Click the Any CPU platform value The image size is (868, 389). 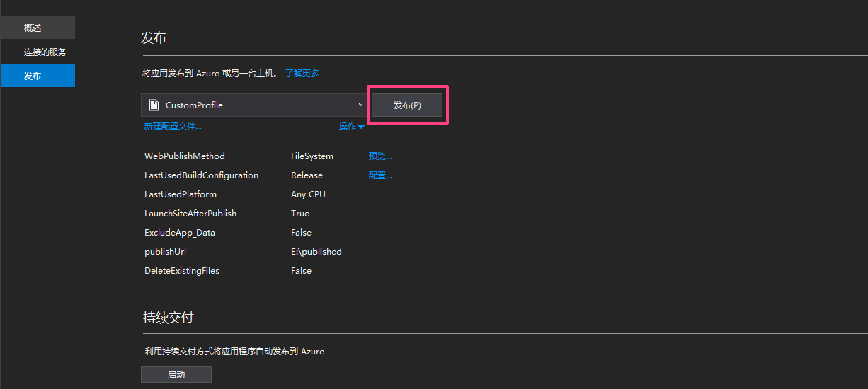(308, 194)
